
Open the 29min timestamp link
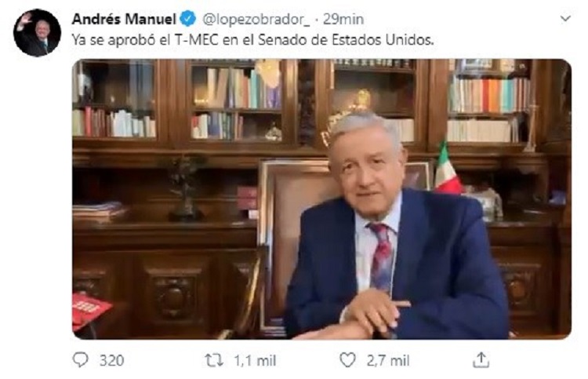tap(343, 19)
